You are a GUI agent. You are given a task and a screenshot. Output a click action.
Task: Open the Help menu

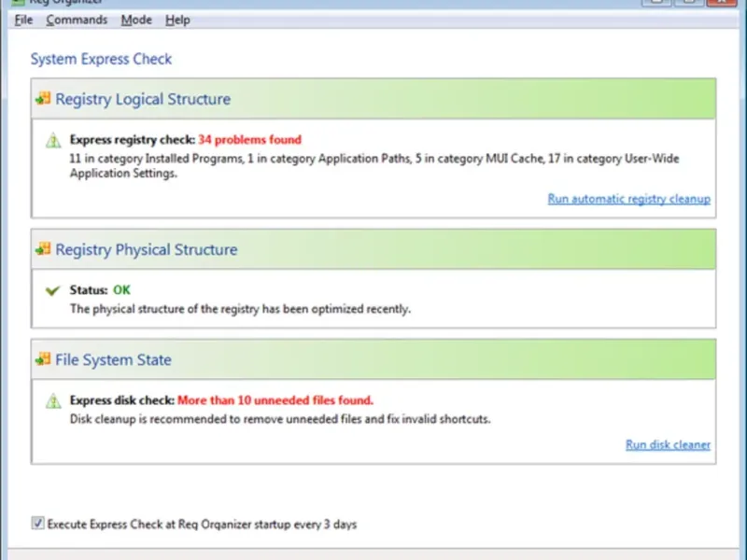click(x=177, y=20)
